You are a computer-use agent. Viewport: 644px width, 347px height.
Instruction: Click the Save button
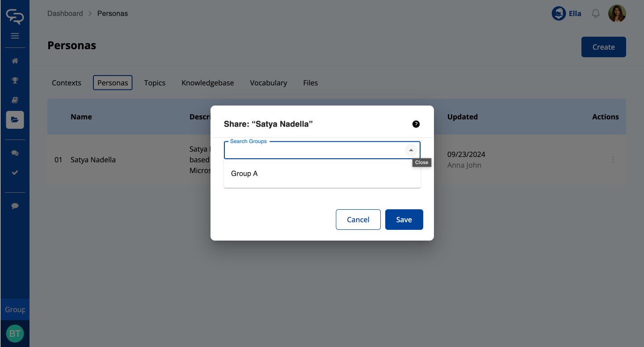pos(404,220)
